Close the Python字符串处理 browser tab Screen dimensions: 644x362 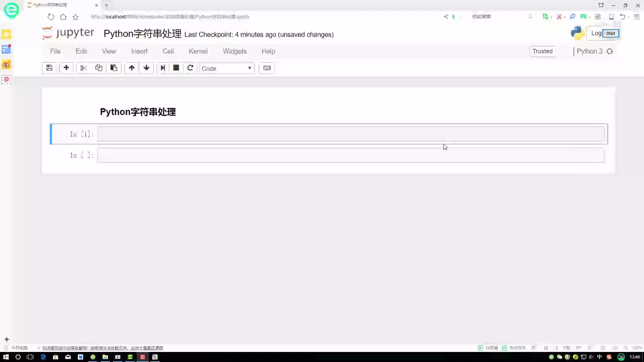97,5
